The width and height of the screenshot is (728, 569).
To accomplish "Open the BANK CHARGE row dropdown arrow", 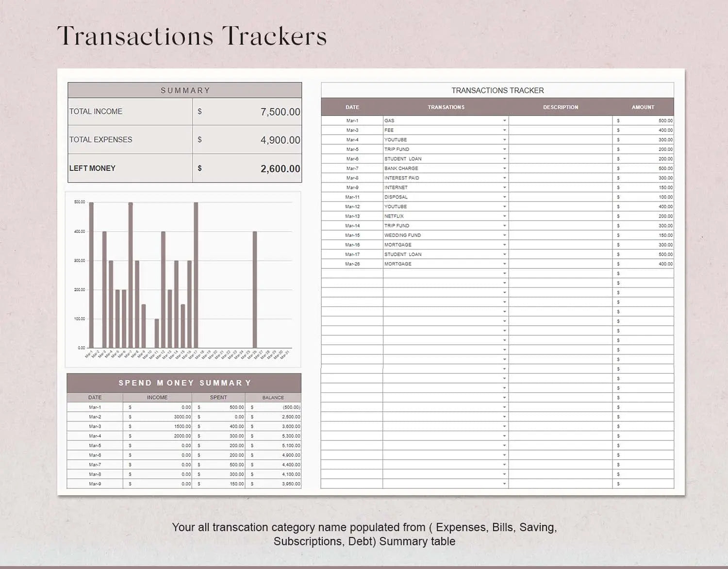I will coord(505,168).
